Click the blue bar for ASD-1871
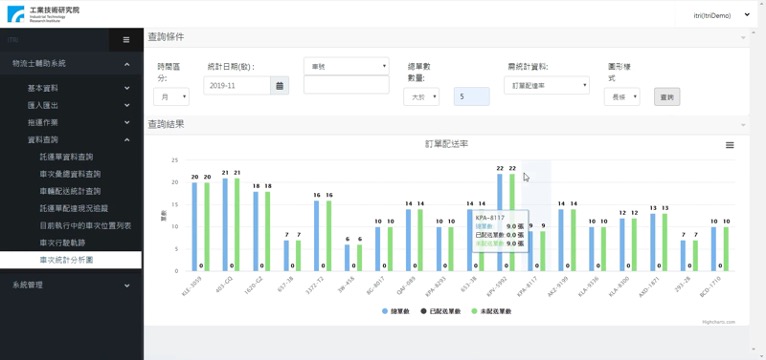This screenshot has height=360, width=766. [653, 242]
